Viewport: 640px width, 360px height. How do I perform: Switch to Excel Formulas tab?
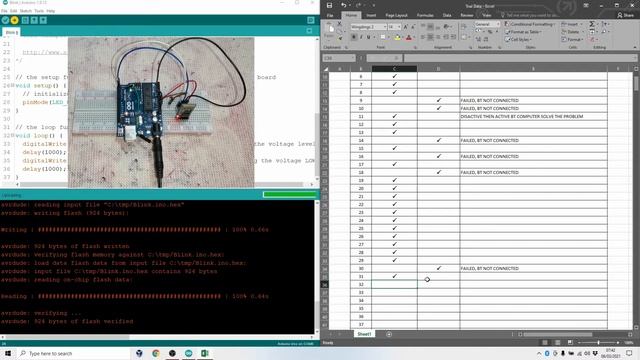click(425, 15)
